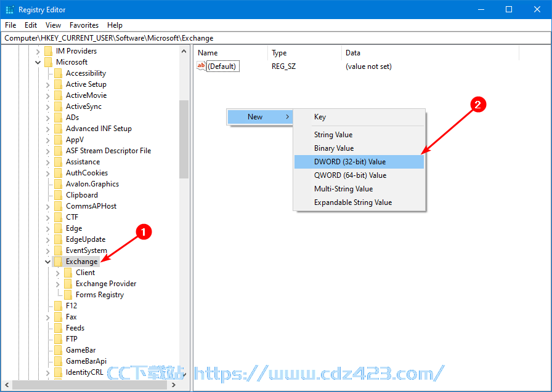The height and width of the screenshot is (392, 552).
Task: Choose Key from the New submenu
Action: (x=359, y=117)
